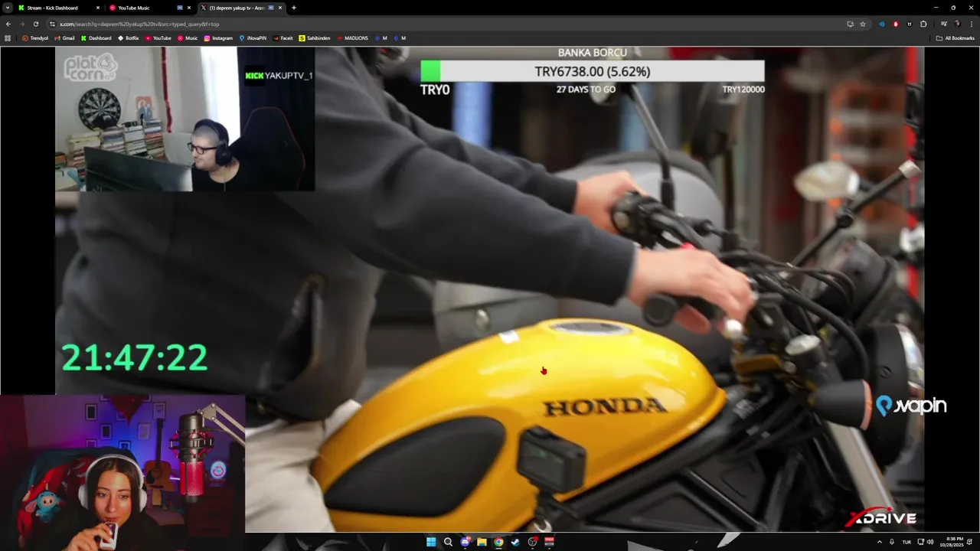
Task: Open the tab search dropdown
Action: pos(8,8)
